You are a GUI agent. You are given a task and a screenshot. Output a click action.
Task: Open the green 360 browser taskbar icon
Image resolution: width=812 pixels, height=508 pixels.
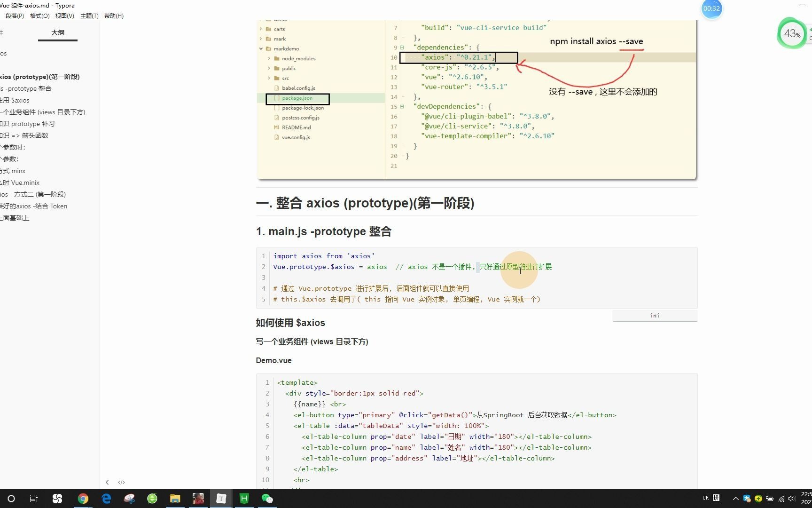click(152, 499)
